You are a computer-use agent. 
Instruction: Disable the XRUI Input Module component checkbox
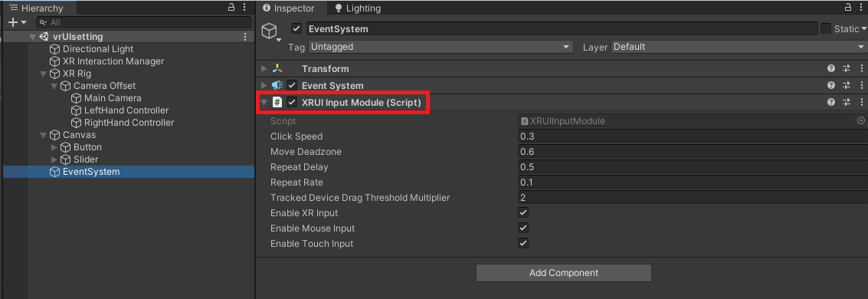pos(292,103)
